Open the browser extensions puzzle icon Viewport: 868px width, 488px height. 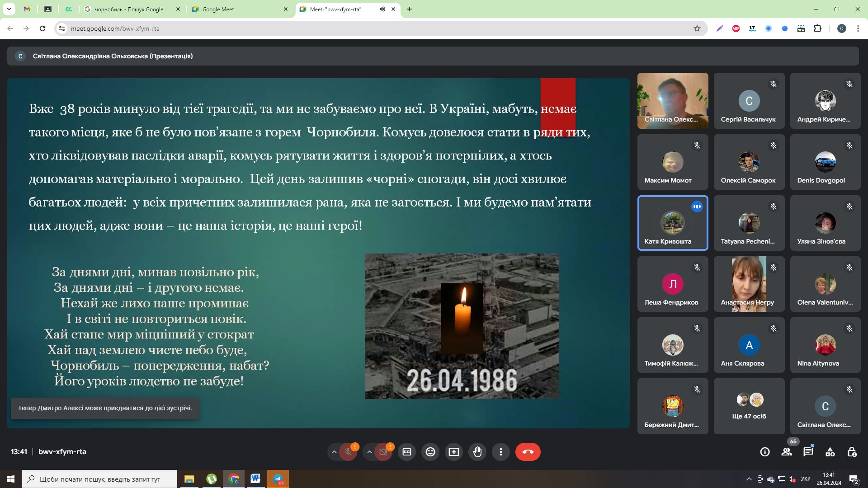(817, 28)
